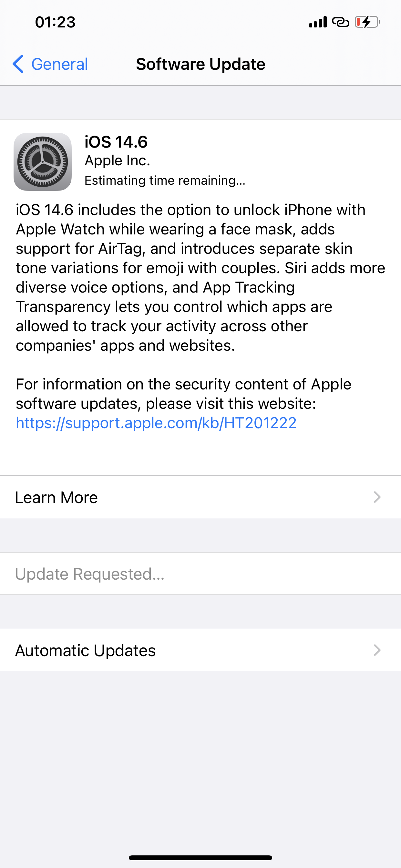
Task: Open the Apple security updates support link
Action: click(x=155, y=423)
